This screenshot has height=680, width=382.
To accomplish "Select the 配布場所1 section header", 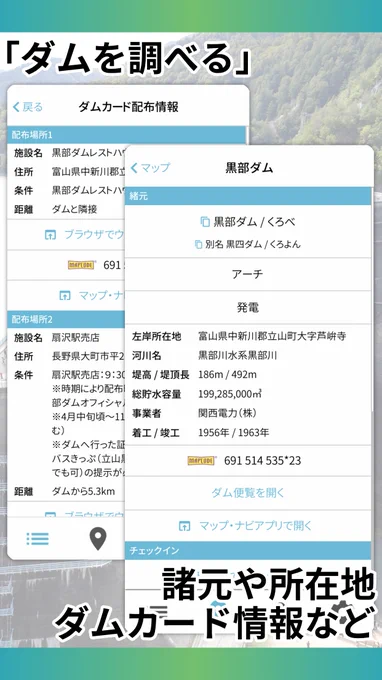I will 127,135.
